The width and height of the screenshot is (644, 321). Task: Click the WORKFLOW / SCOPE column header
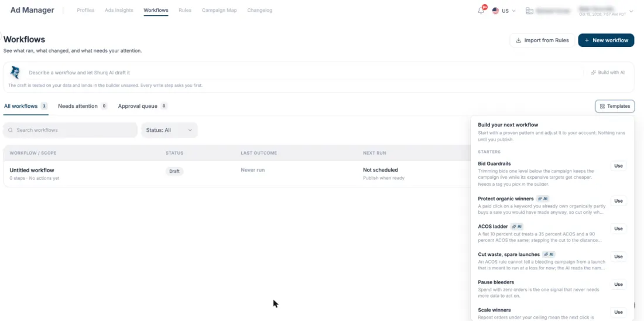[x=33, y=153]
